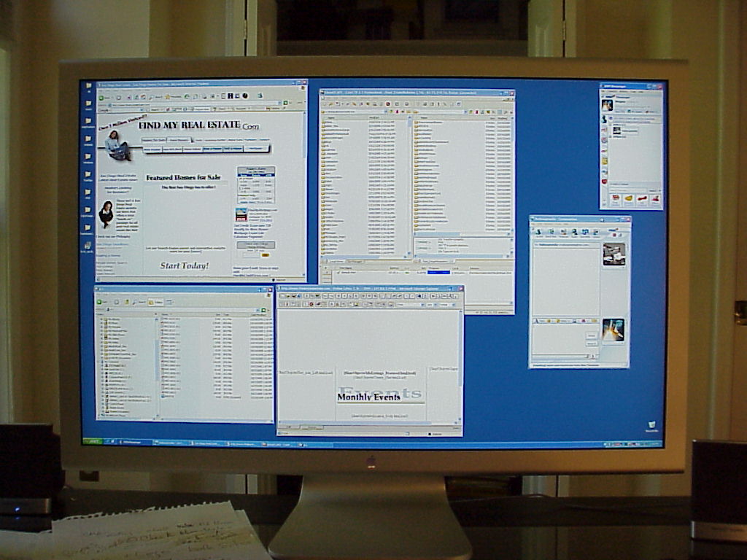The image size is (747, 560).
Task: Click the 'Monthly Events' heading in the editor
Action: tap(368, 397)
